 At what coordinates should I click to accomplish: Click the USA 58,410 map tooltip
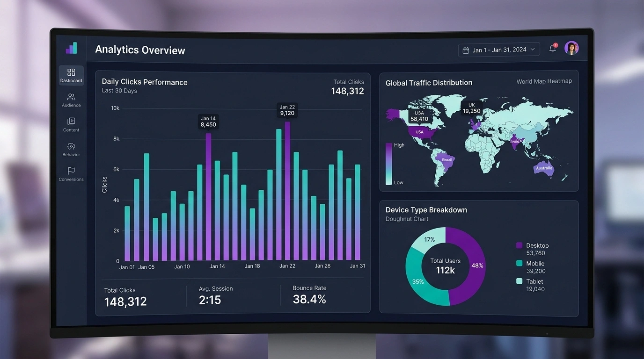pos(419,116)
